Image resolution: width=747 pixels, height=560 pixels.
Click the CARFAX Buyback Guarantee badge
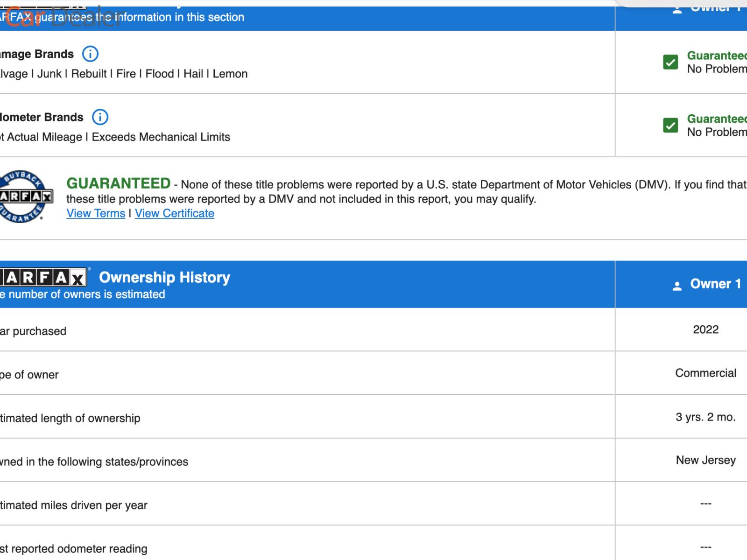pos(24,197)
